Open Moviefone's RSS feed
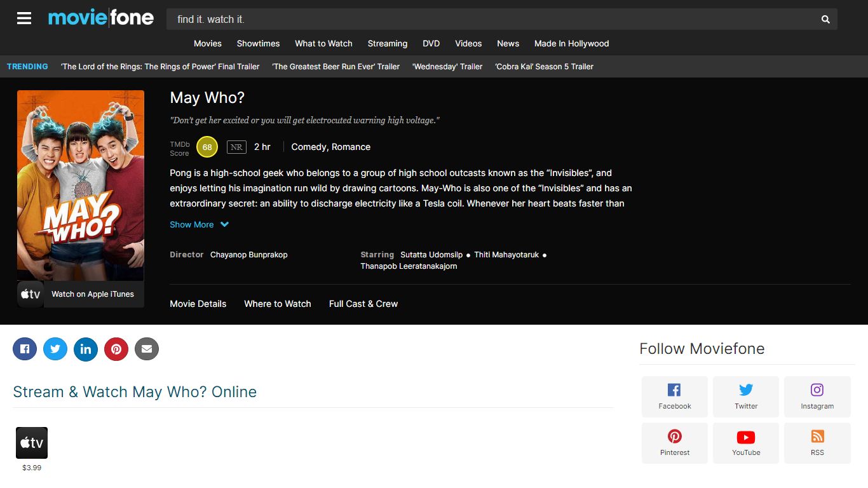The image size is (868, 488). (817, 443)
